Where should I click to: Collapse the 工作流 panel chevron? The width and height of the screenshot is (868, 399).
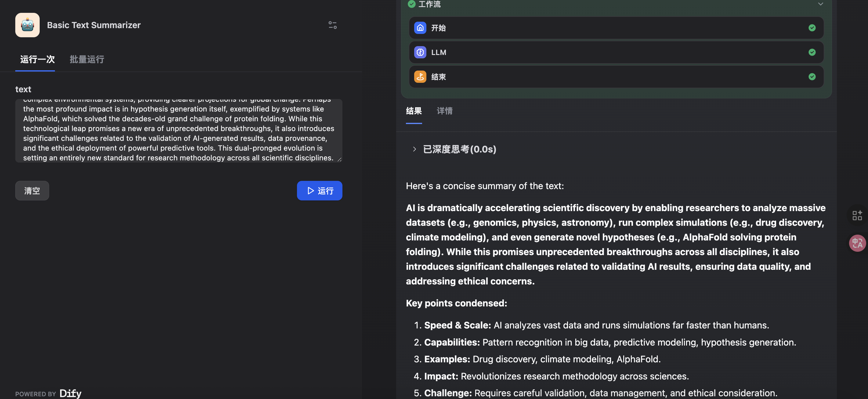pyautogui.click(x=820, y=4)
